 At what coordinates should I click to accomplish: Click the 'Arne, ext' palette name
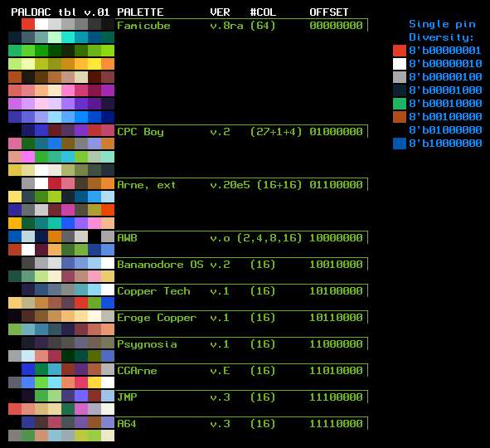coord(146,185)
